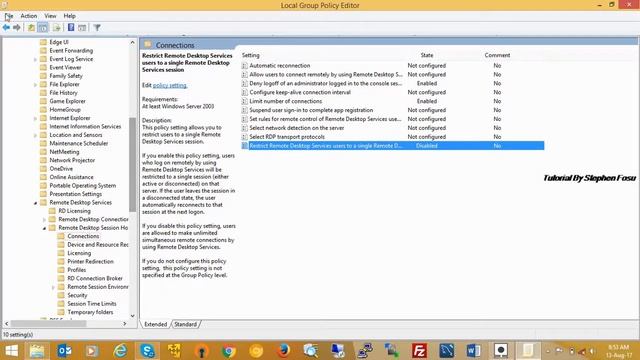Open the Action menu
640x360 pixels.
[29, 16]
